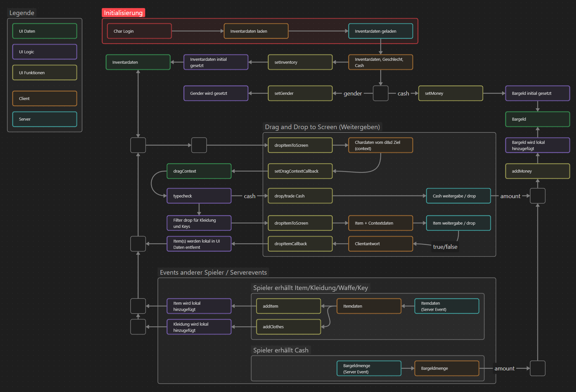Click the red 'Initialisierung' group label

(x=123, y=13)
